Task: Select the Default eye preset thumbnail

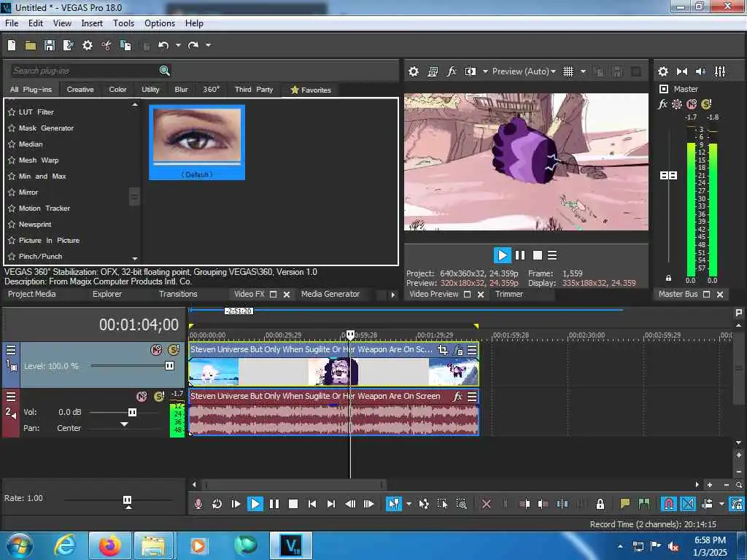Action: (x=197, y=142)
